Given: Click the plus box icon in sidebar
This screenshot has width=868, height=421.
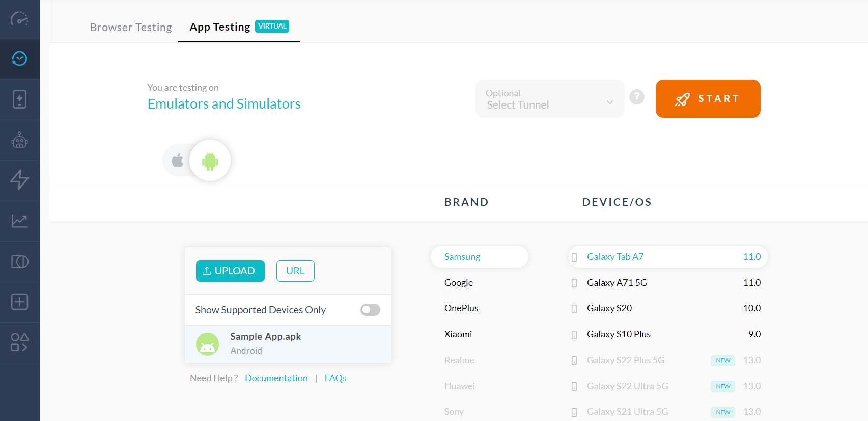Looking at the screenshot, I should coord(19,302).
